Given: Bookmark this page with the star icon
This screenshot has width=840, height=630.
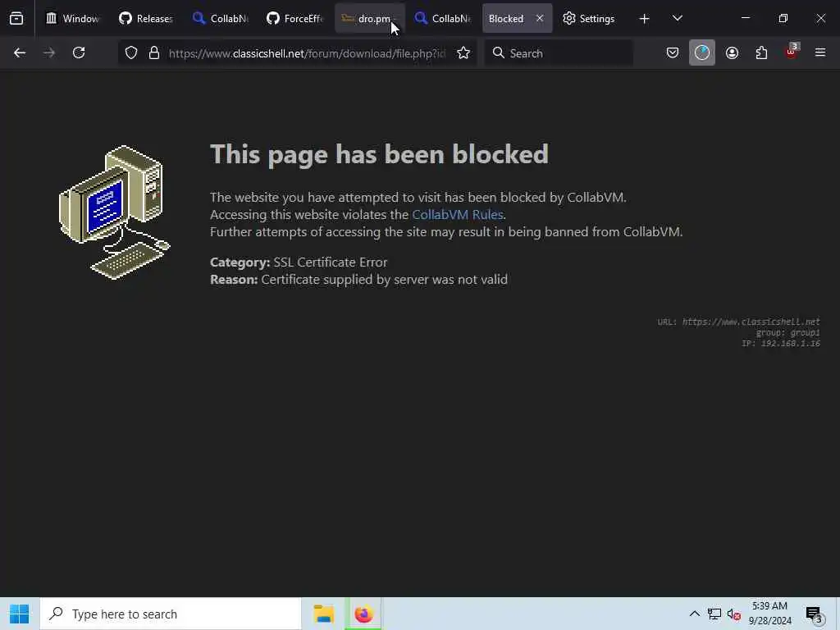Looking at the screenshot, I should tap(463, 52).
